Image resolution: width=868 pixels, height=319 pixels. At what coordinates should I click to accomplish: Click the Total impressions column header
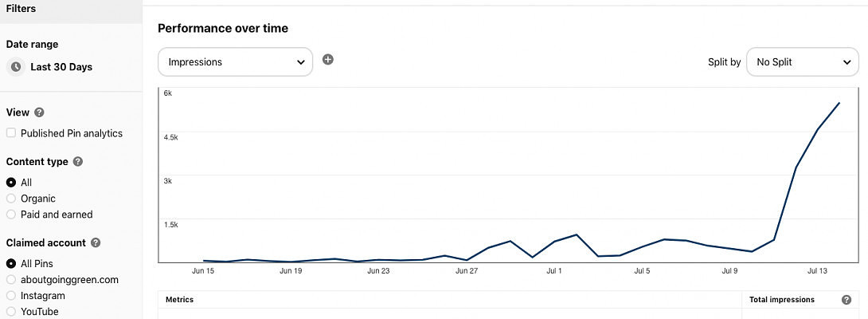click(782, 300)
